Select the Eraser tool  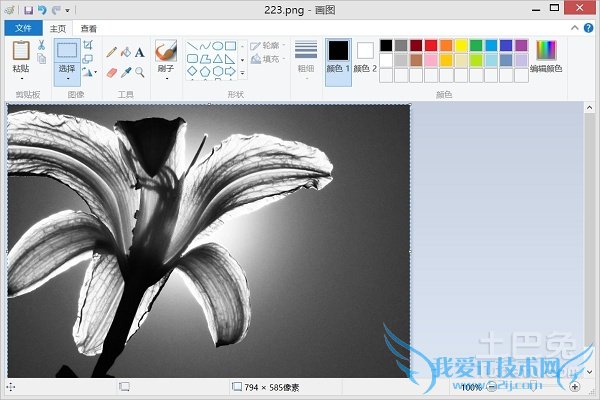click(x=112, y=72)
